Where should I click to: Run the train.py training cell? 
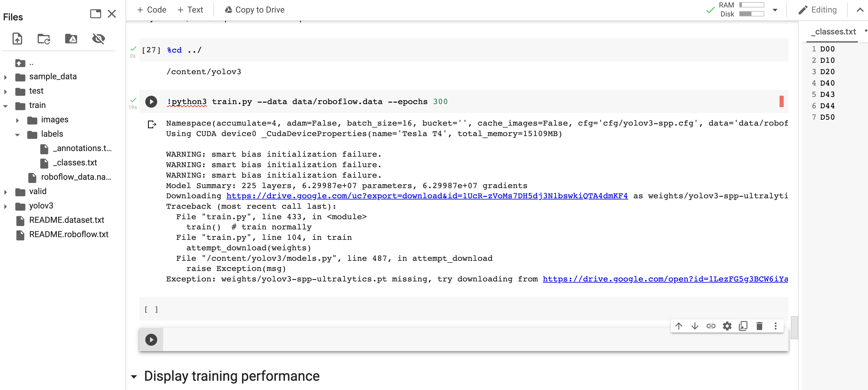(151, 101)
